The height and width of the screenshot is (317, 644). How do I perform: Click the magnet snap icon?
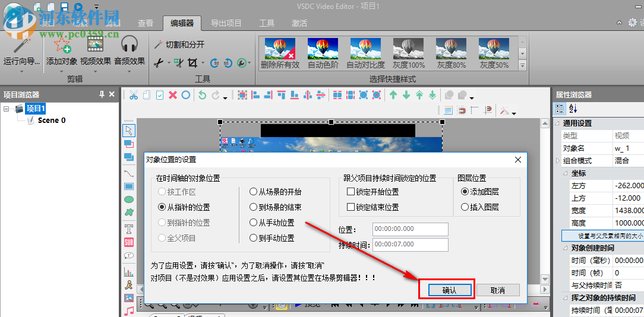click(461, 110)
